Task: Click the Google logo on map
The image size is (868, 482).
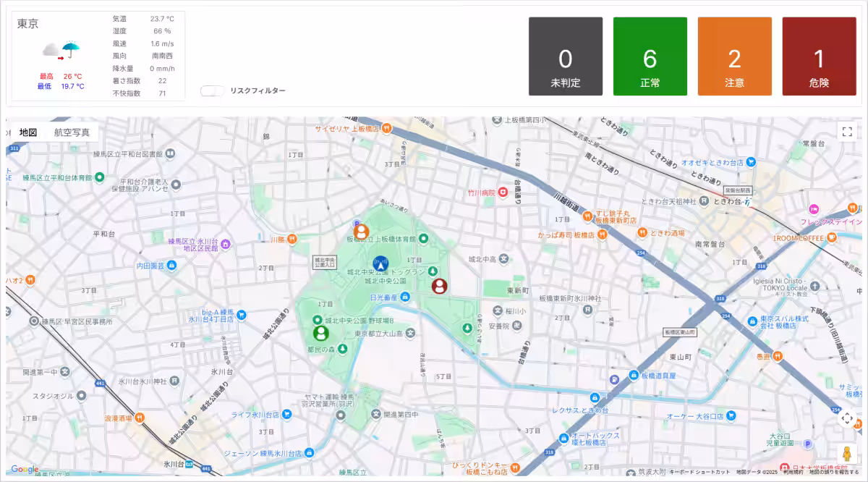Action: pos(25,470)
